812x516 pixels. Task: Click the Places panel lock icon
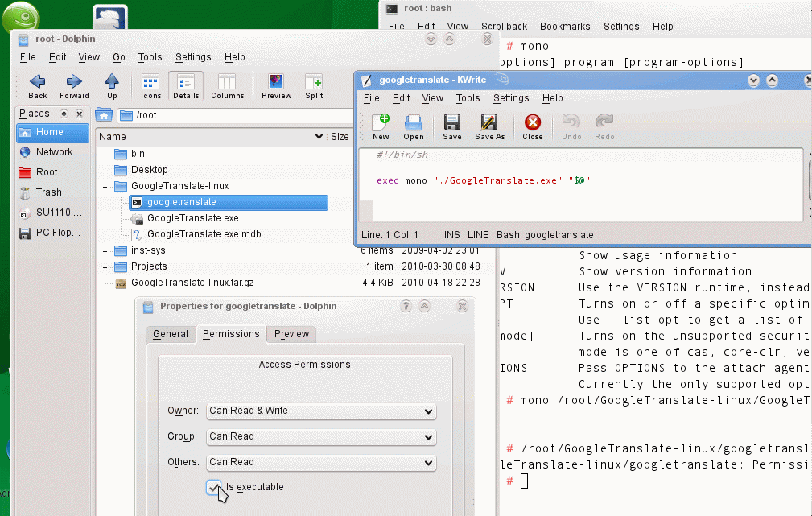[64, 114]
